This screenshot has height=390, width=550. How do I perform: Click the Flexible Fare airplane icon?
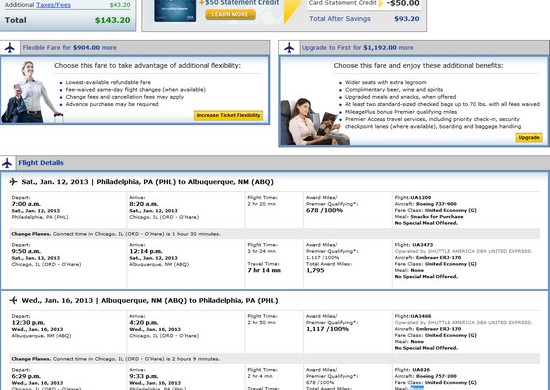tap(10, 48)
